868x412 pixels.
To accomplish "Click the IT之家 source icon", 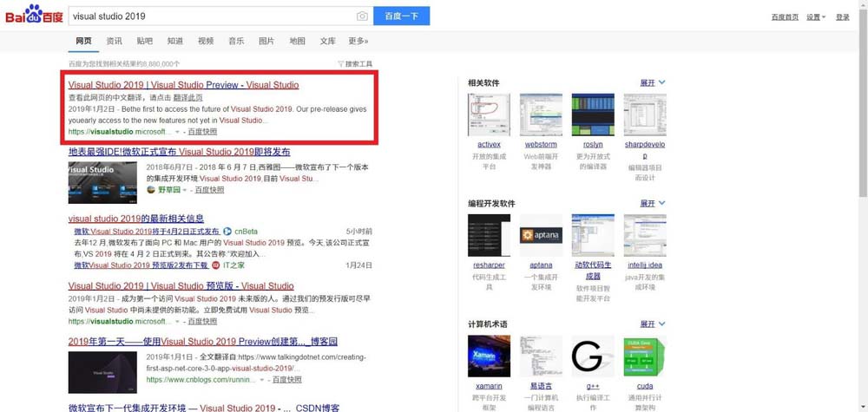I will pyautogui.click(x=216, y=265).
